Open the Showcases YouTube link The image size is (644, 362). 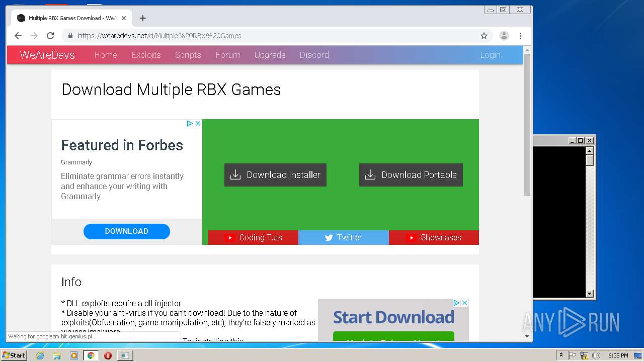coord(434,237)
